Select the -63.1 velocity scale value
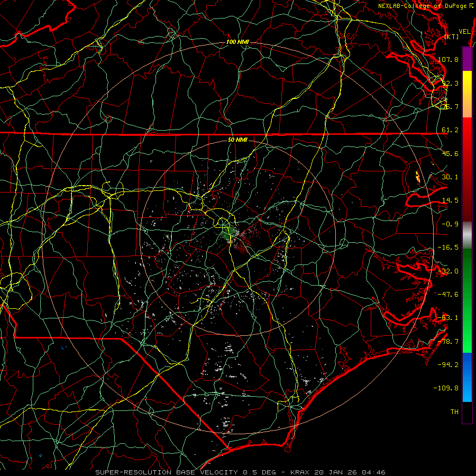Viewport: 476px width, 476px height. pyautogui.click(x=448, y=318)
